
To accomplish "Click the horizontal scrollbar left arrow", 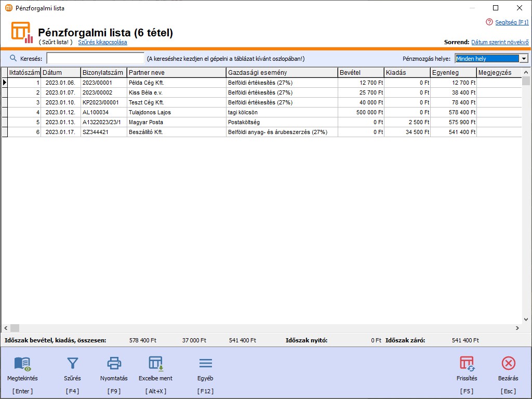I will click(x=6, y=328).
